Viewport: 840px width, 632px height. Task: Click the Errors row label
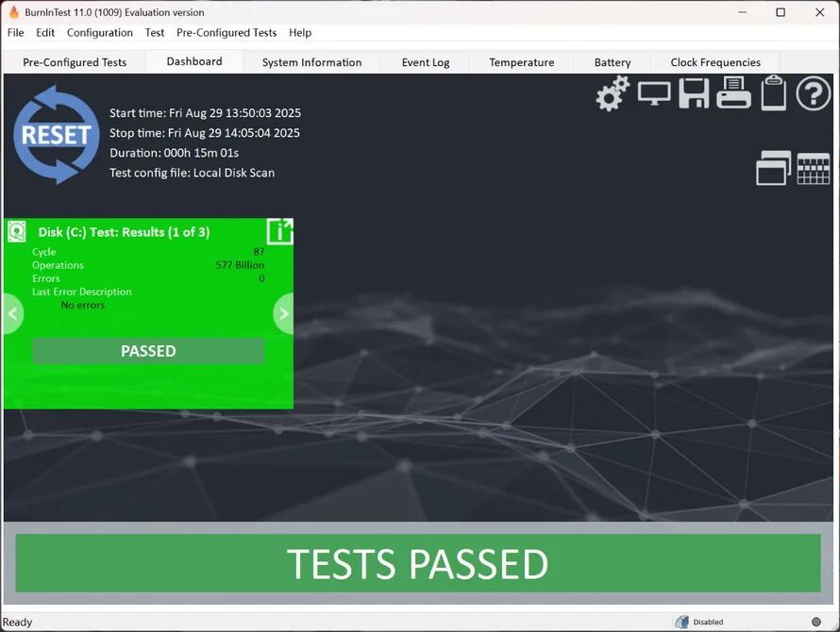(x=45, y=278)
